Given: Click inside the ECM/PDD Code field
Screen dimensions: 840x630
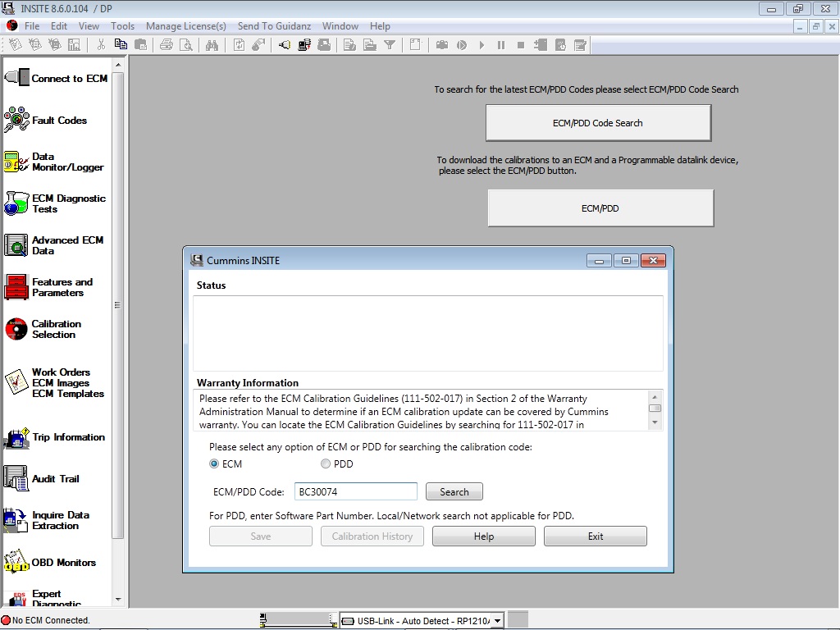Looking at the screenshot, I should point(355,491).
